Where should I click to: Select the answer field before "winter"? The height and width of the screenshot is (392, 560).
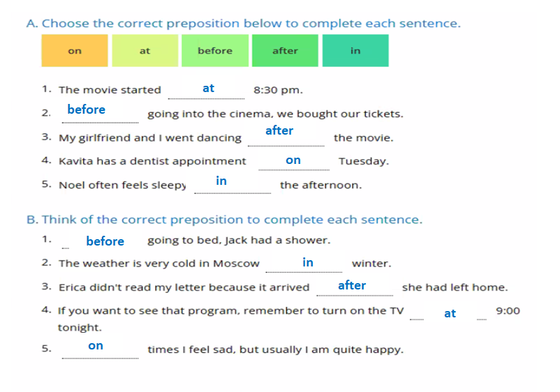(304, 264)
